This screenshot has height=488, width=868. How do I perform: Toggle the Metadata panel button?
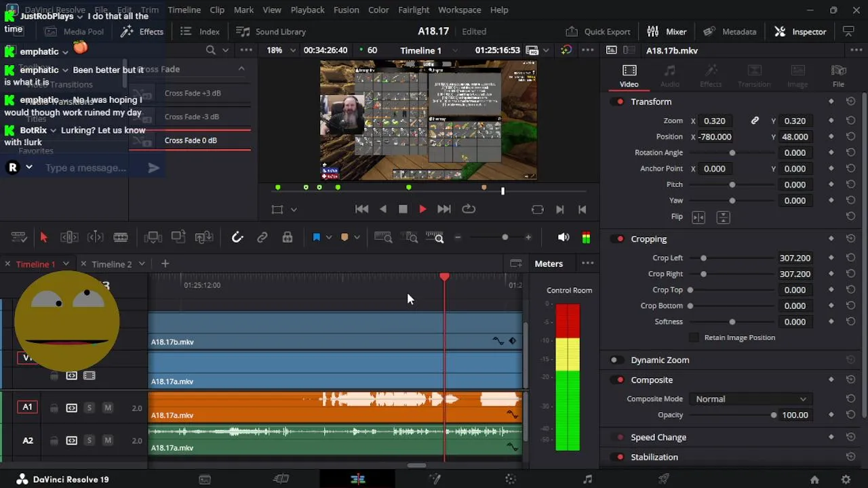click(730, 32)
